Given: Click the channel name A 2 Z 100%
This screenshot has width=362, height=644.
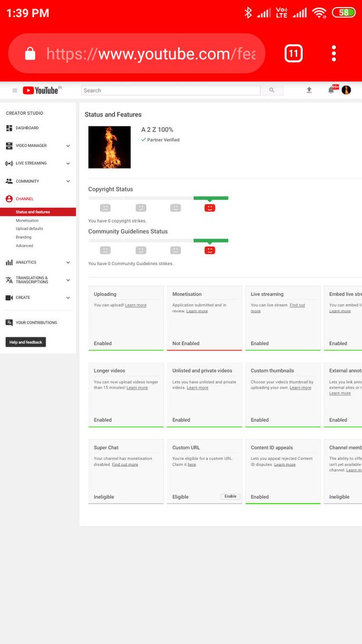Looking at the screenshot, I should [157, 130].
